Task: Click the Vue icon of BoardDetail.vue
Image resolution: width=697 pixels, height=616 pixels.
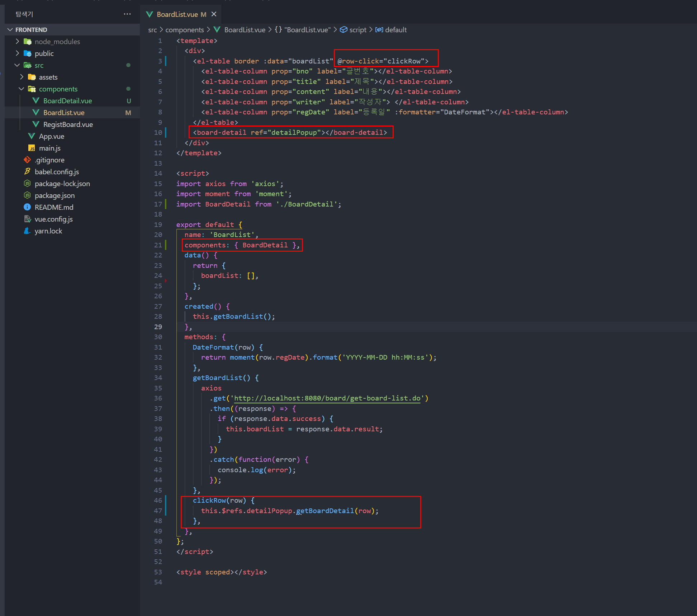Action: pos(36,101)
